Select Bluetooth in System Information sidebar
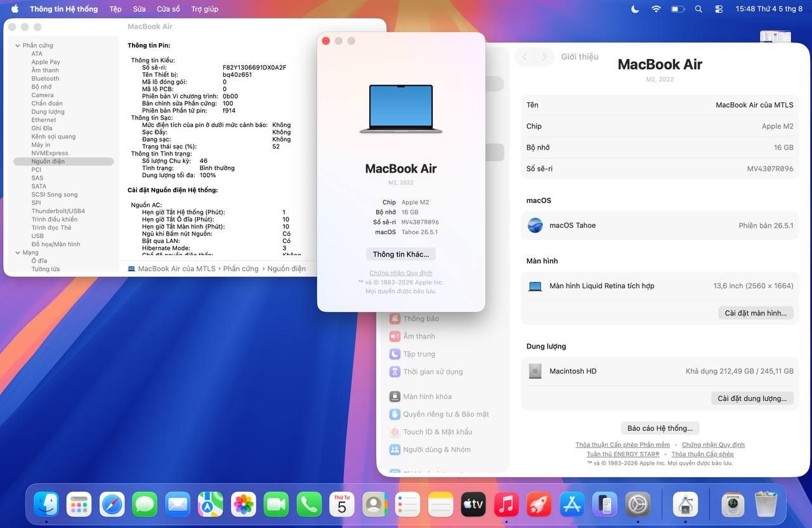Image resolution: width=812 pixels, height=528 pixels. coord(45,79)
